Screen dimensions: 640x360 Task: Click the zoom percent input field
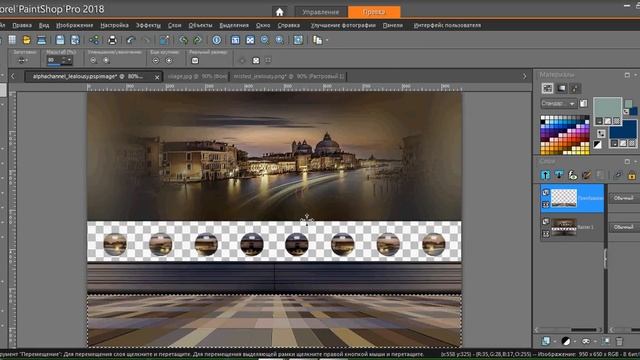(53, 60)
